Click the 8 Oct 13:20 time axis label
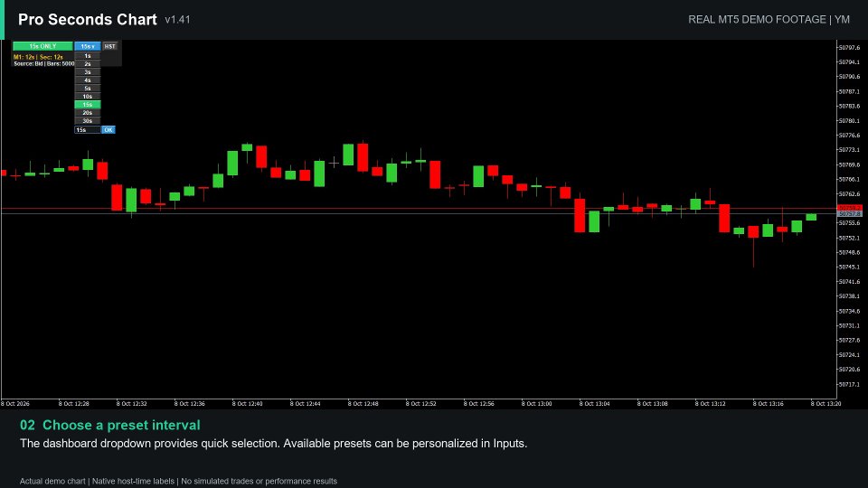The width and height of the screenshot is (868, 488). coord(826,404)
